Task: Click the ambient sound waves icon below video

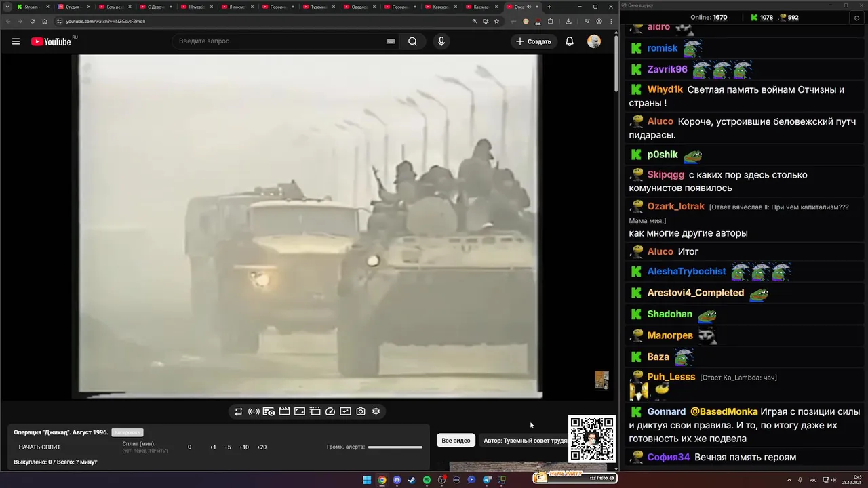Action: click(254, 411)
